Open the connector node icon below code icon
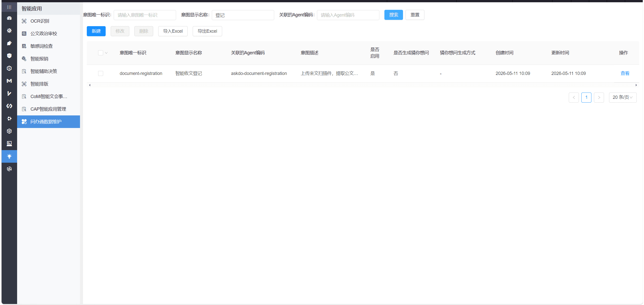This screenshot has width=644, height=305. tap(9, 118)
